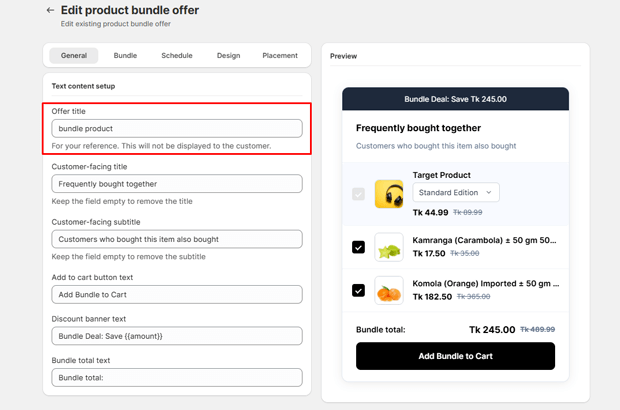Edit the Discount banner text field
Image resolution: width=620 pixels, height=410 pixels.
pos(177,336)
